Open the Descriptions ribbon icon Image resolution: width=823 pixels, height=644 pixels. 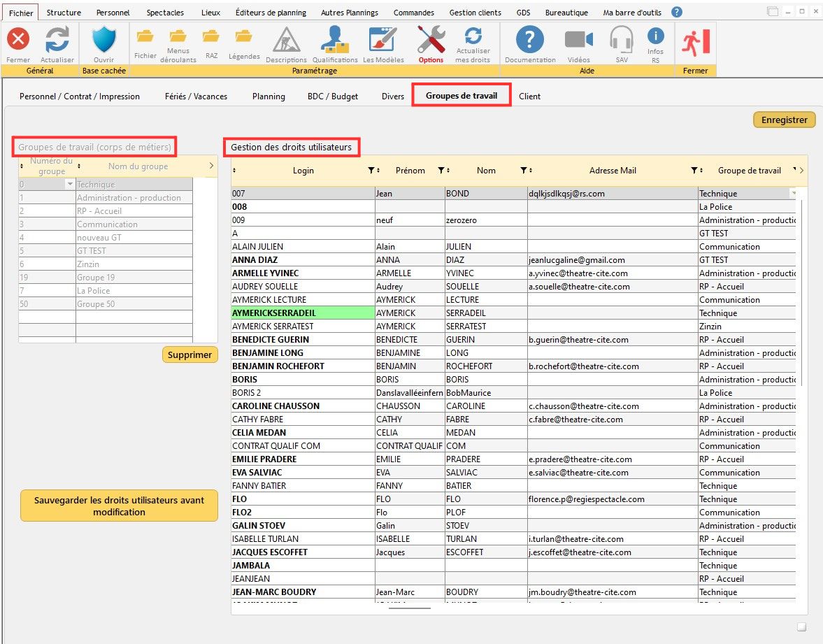click(x=286, y=41)
